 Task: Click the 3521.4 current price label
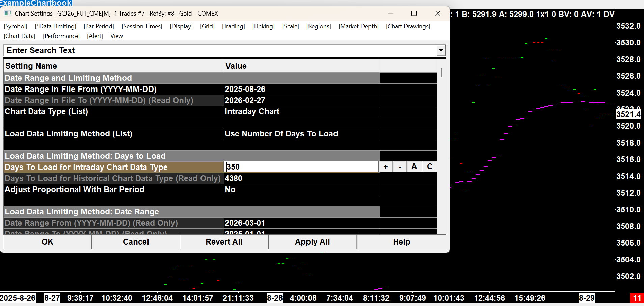pos(628,114)
